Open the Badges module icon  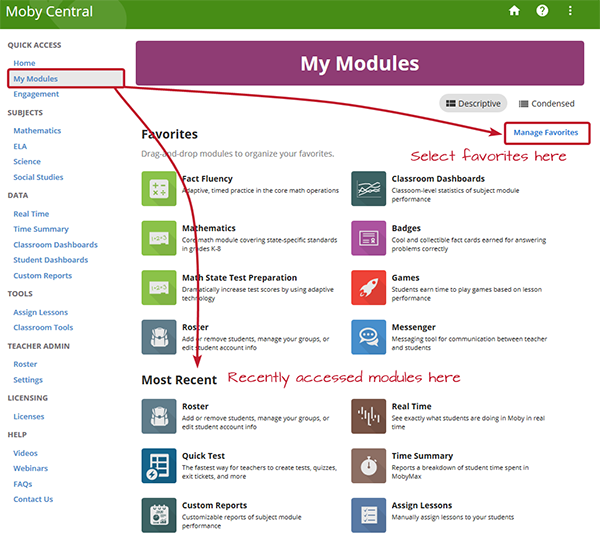368,238
